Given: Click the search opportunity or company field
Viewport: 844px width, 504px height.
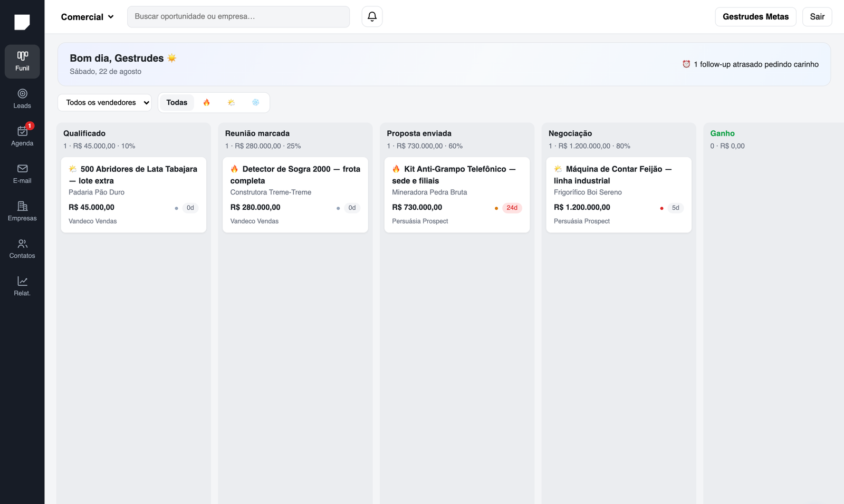Looking at the screenshot, I should [238, 17].
